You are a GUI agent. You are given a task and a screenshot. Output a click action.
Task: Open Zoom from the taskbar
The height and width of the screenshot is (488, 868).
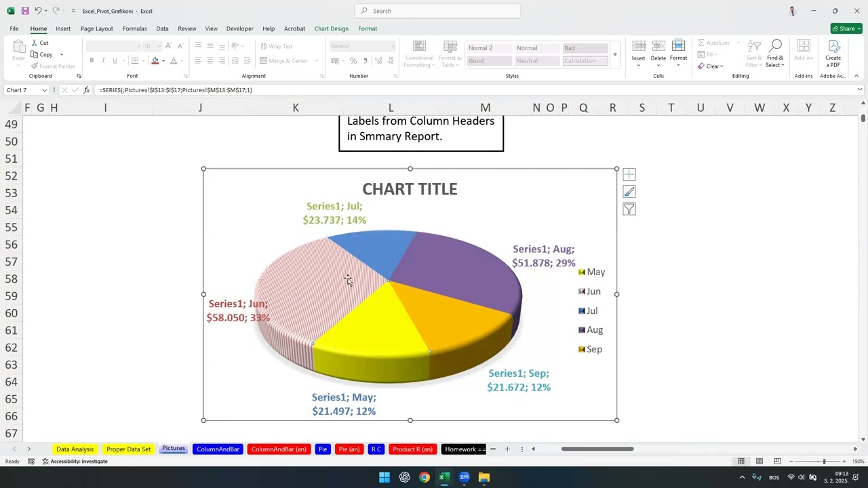(x=464, y=477)
